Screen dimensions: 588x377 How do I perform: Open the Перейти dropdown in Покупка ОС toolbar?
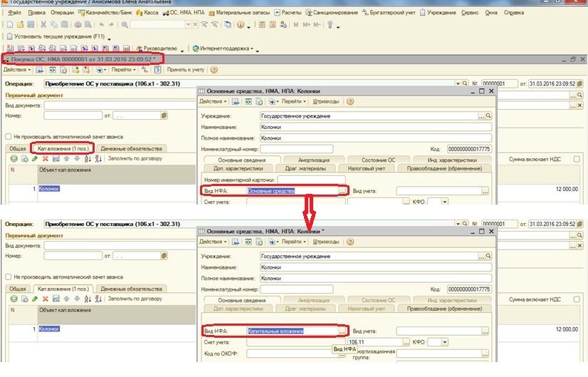coord(124,70)
